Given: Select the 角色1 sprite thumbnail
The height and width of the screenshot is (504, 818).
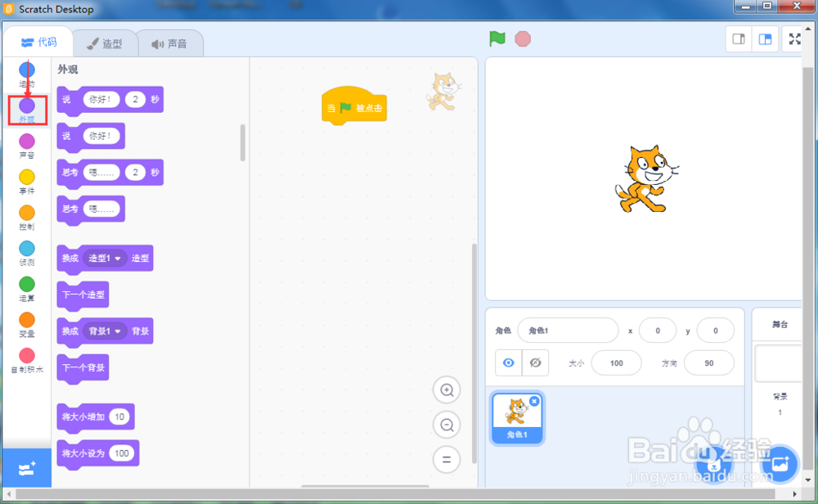Looking at the screenshot, I should tap(517, 417).
